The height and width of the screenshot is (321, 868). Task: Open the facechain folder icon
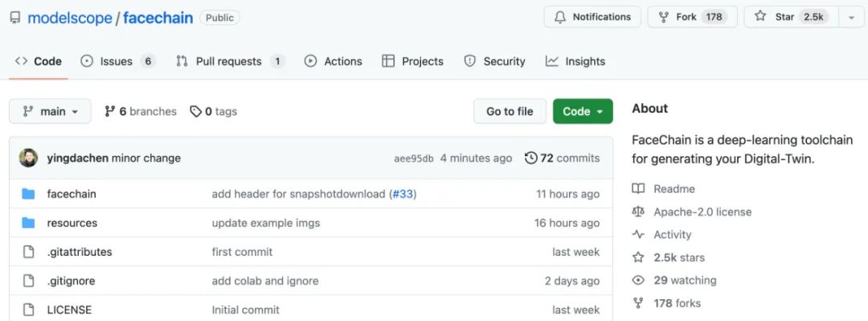coord(28,194)
